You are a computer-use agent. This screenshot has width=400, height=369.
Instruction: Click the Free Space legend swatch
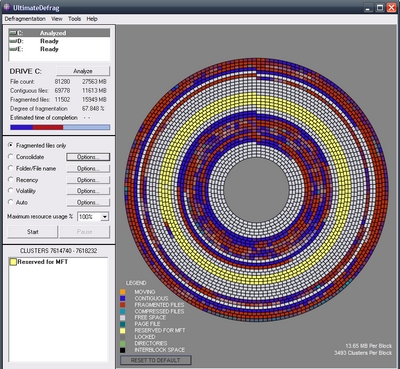tap(123, 318)
